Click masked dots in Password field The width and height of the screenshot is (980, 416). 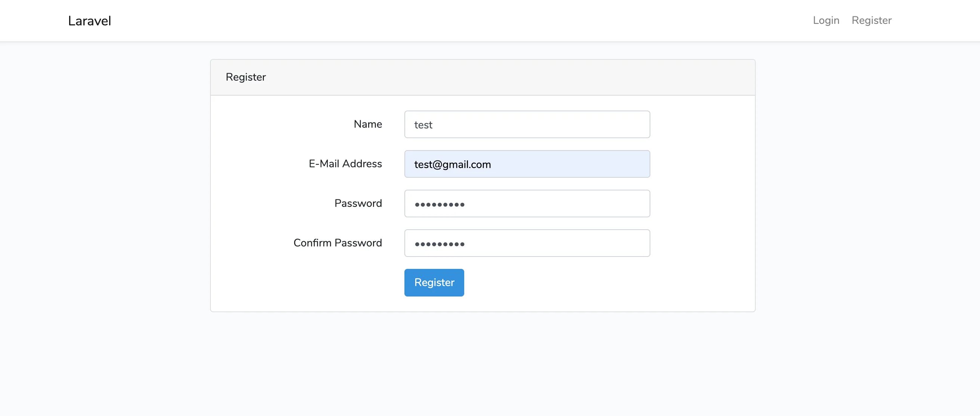[440, 205]
